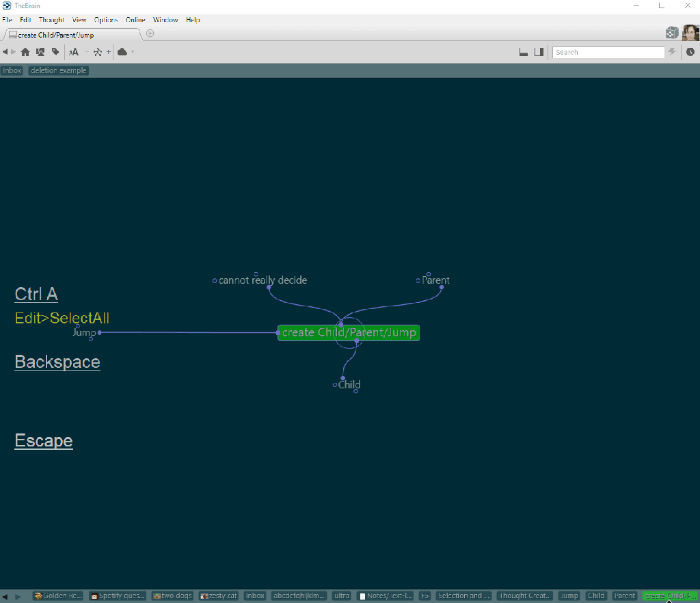This screenshot has width=700, height=603.
Task: Open the 'two dogs' history item
Action: [x=173, y=596]
